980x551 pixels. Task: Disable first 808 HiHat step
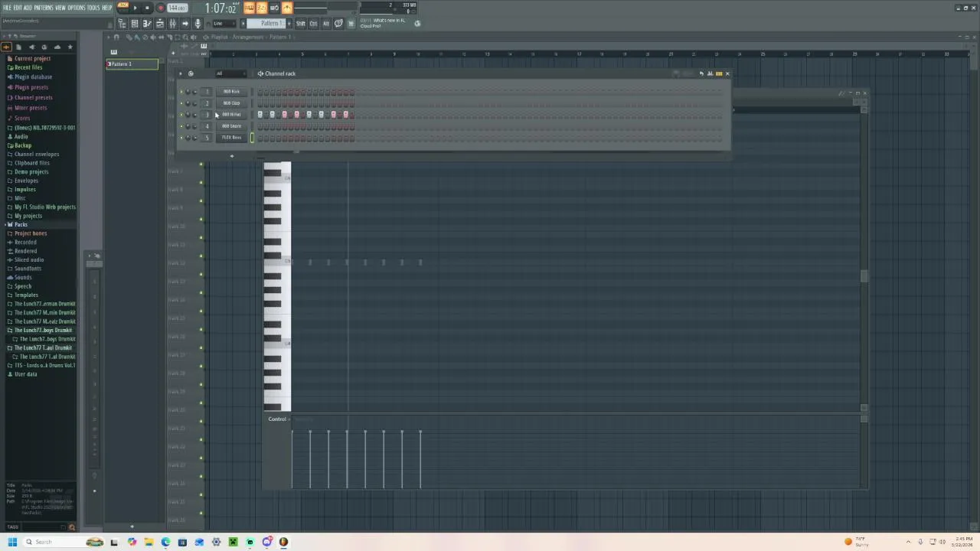(260, 115)
